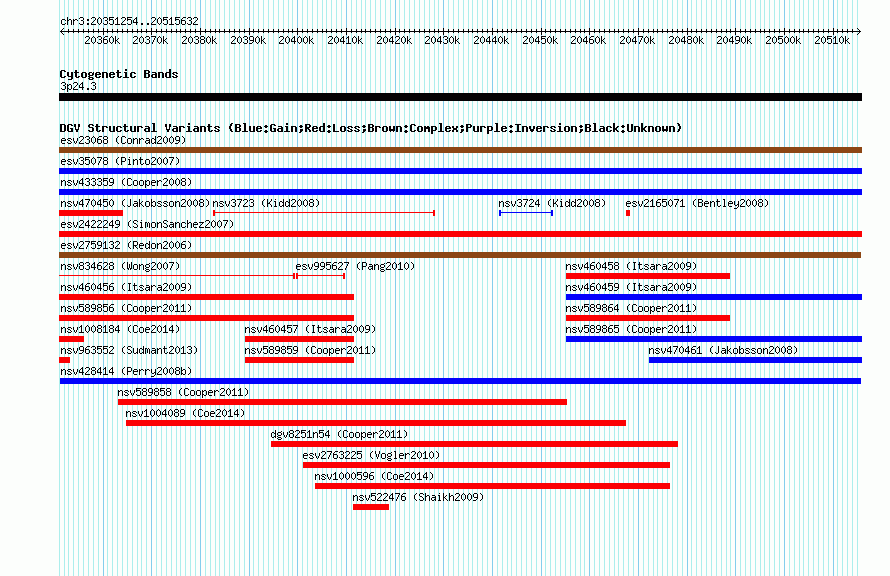890x576 pixels.
Task: Click the short red nsv470450 loss bar
Action: [x=91, y=213]
